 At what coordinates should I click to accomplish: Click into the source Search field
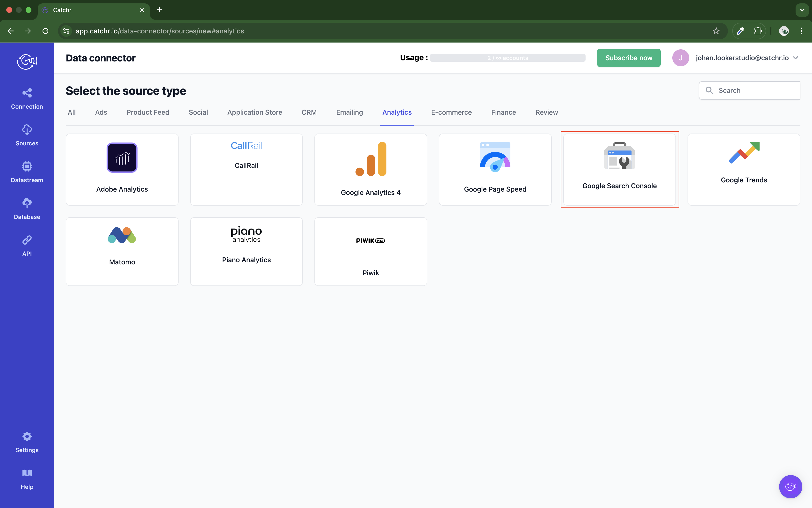749,90
